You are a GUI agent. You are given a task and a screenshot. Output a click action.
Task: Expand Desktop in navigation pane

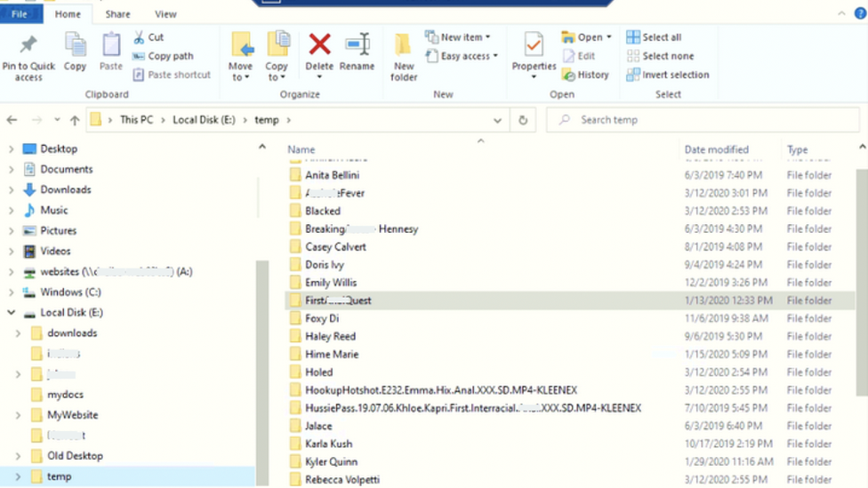[11, 148]
